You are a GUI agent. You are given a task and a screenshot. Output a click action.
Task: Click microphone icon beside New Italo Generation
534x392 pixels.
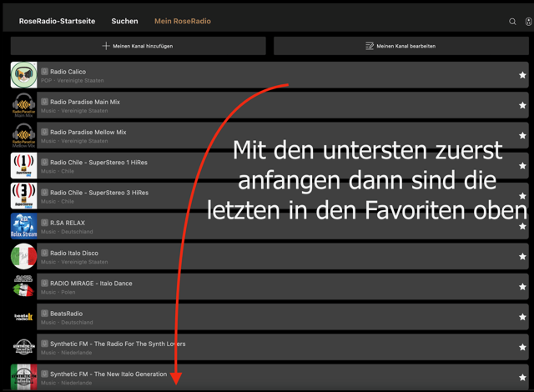pos(44,374)
